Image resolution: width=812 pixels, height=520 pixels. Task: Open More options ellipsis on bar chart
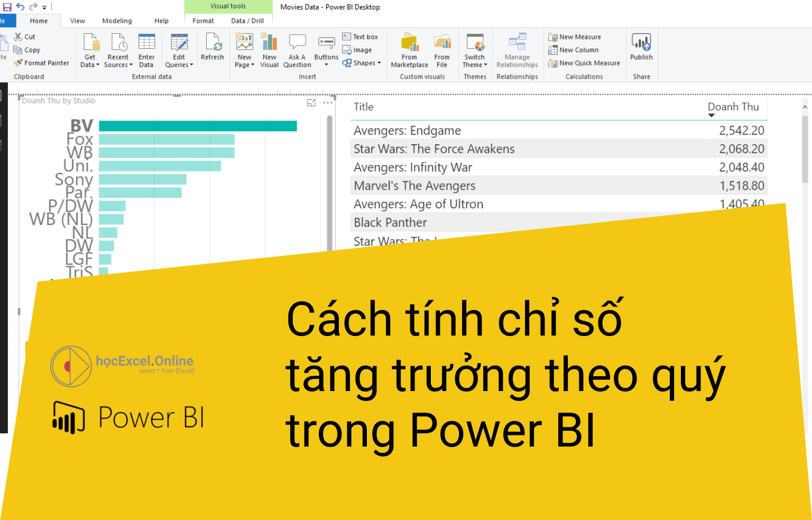pyautogui.click(x=328, y=103)
